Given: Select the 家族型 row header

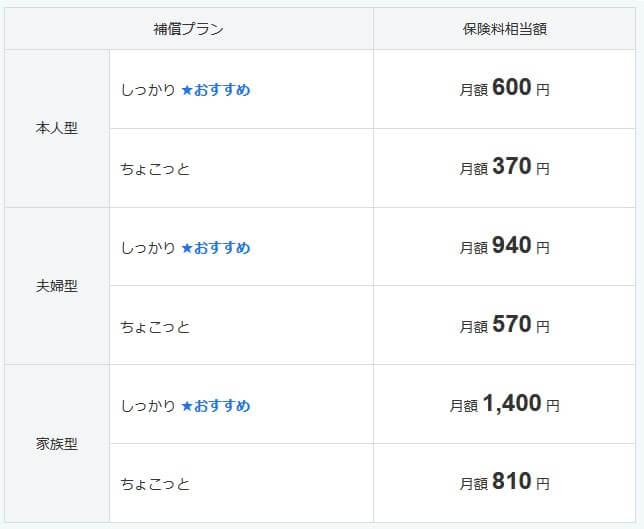Looking at the screenshot, I should (56, 445).
